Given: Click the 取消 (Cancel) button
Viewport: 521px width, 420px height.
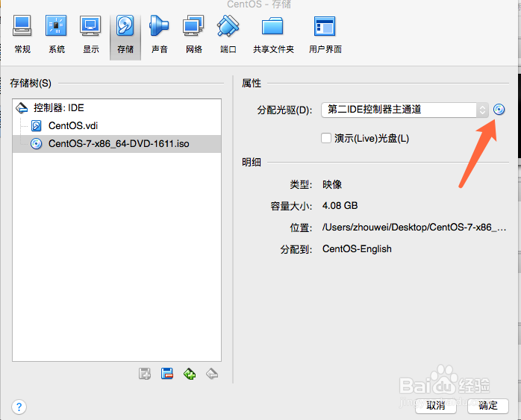Looking at the screenshot, I should coord(436,406).
